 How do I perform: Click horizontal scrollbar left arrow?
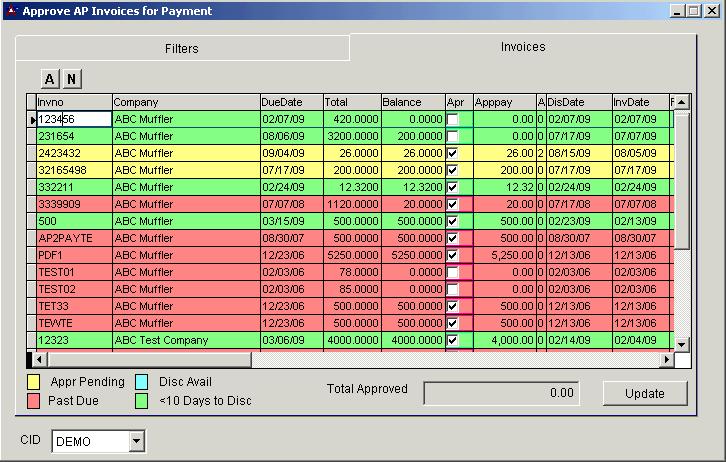click(x=42, y=359)
